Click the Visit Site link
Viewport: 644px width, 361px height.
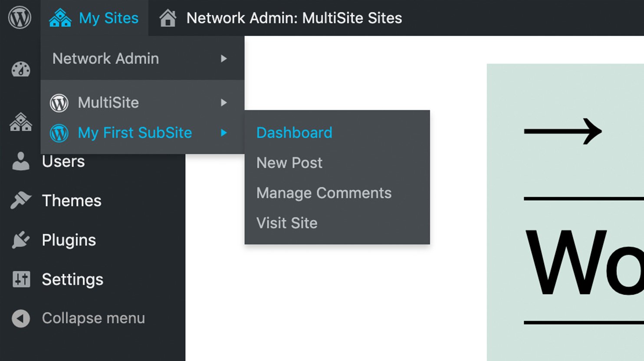[x=286, y=223]
